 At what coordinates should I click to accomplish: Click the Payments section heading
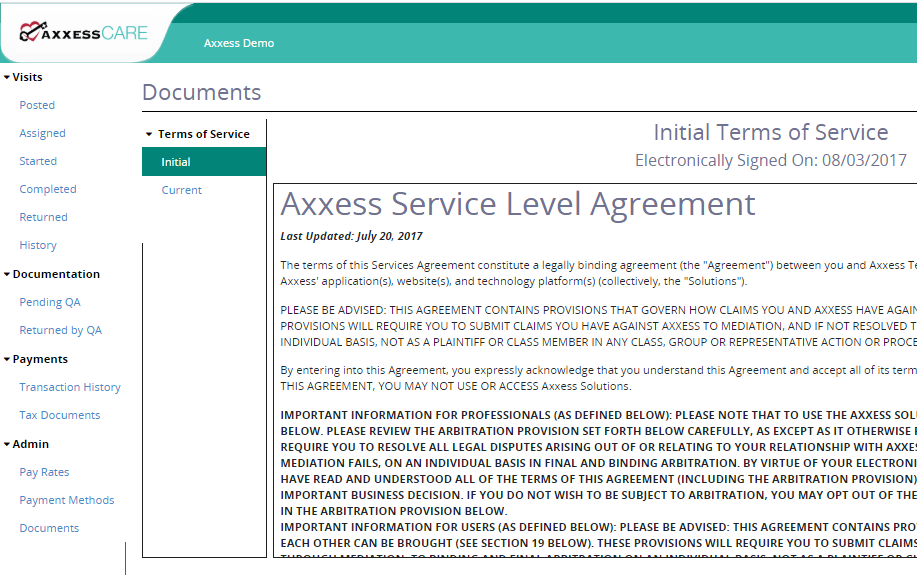[40, 359]
